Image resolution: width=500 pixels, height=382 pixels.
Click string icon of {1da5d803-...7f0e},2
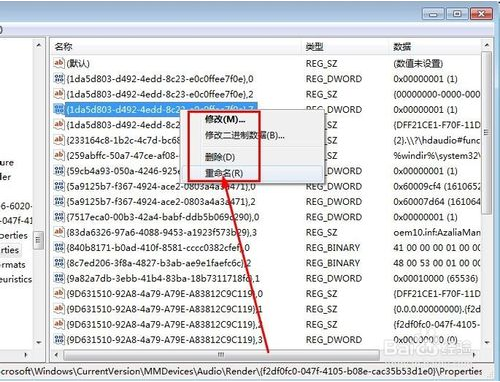(59, 94)
